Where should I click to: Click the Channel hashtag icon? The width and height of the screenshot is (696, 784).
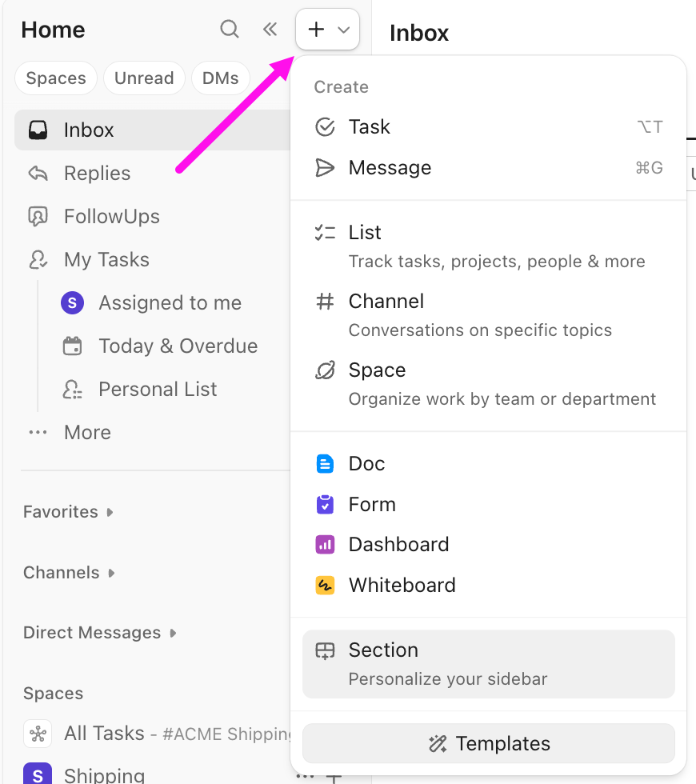[x=325, y=302]
